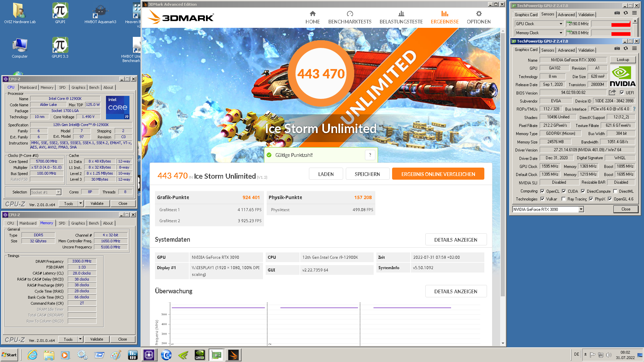
Task: Click the GPU-Z taskbar button
Action: pyautogui.click(x=216, y=355)
